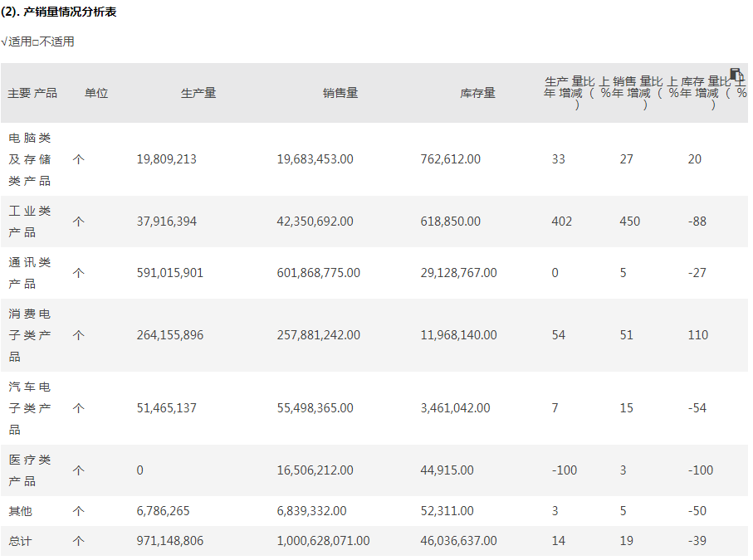
Task: Click the 主要产品 column header
Action: tap(32, 93)
